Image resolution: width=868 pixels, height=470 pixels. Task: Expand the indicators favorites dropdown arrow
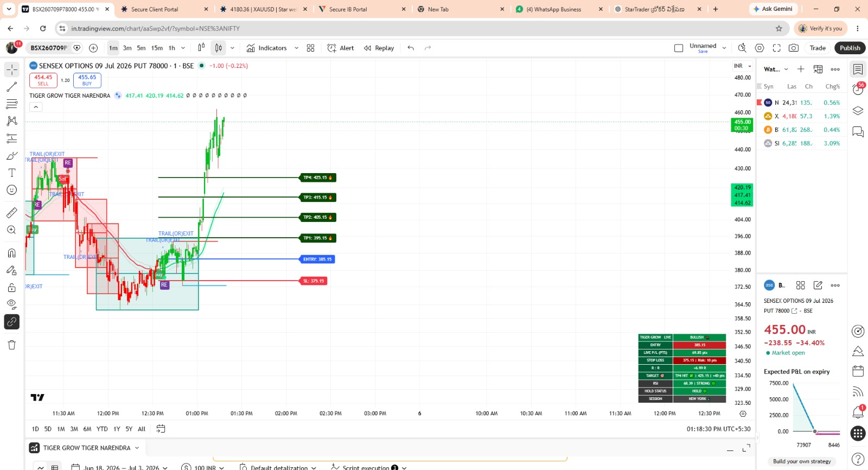point(296,48)
